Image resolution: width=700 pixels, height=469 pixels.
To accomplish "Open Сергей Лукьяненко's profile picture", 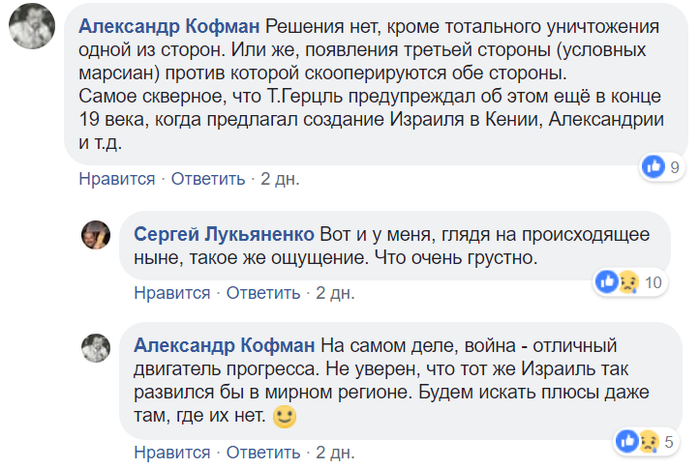I will click(95, 233).
